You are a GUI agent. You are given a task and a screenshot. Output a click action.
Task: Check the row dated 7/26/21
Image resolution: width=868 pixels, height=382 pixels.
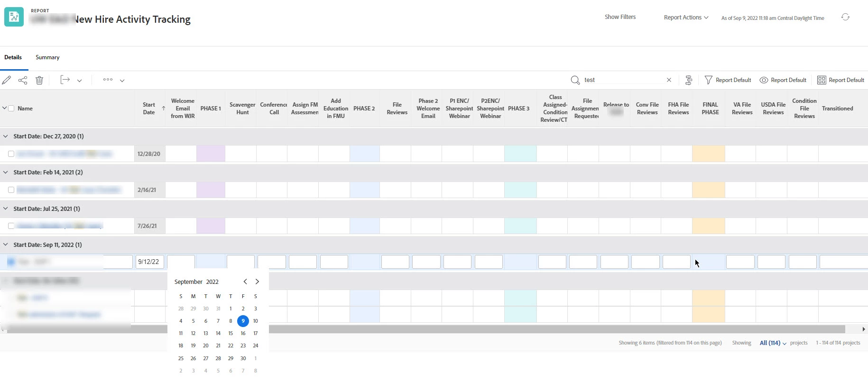[x=11, y=226]
